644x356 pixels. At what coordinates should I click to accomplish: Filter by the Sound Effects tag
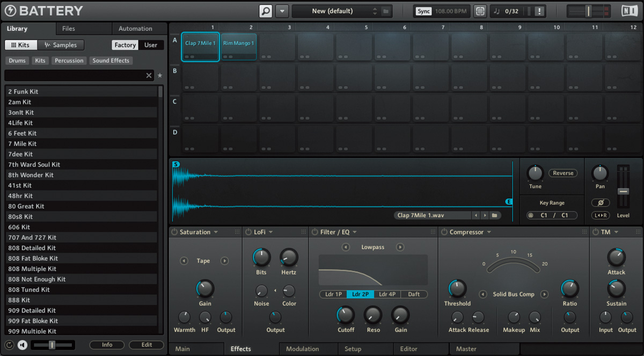(x=111, y=61)
